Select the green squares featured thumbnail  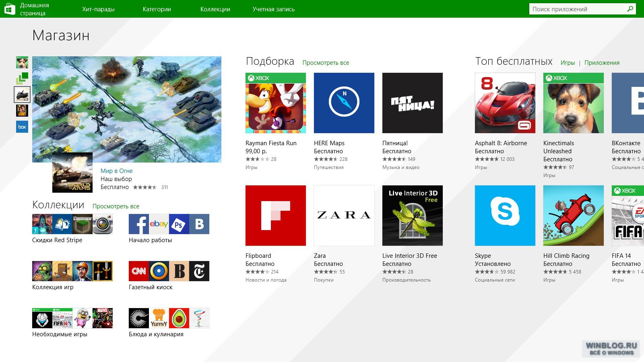22,78
